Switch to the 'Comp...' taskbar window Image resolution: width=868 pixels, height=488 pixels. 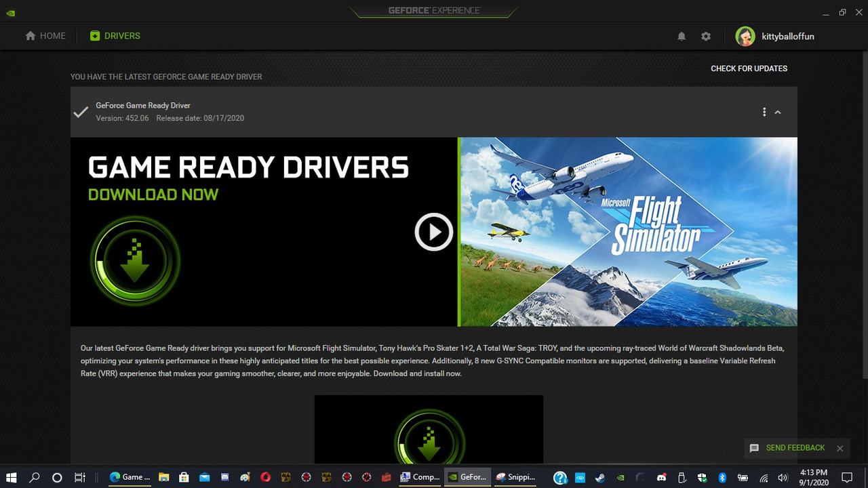pos(420,477)
